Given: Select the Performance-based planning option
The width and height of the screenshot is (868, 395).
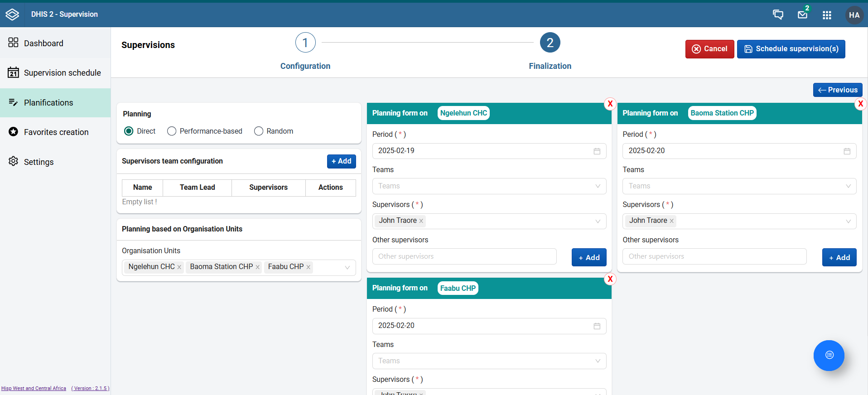Looking at the screenshot, I should pyautogui.click(x=172, y=131).
